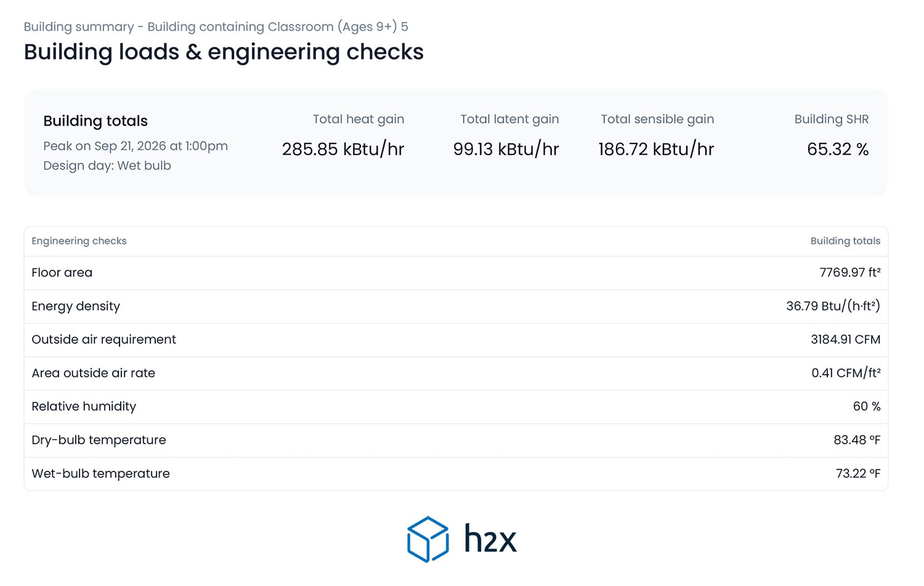Select the 3184.91 CFM value
This screenshot has height=586, width=924.
pyautogui.click(x=846, y=340)
